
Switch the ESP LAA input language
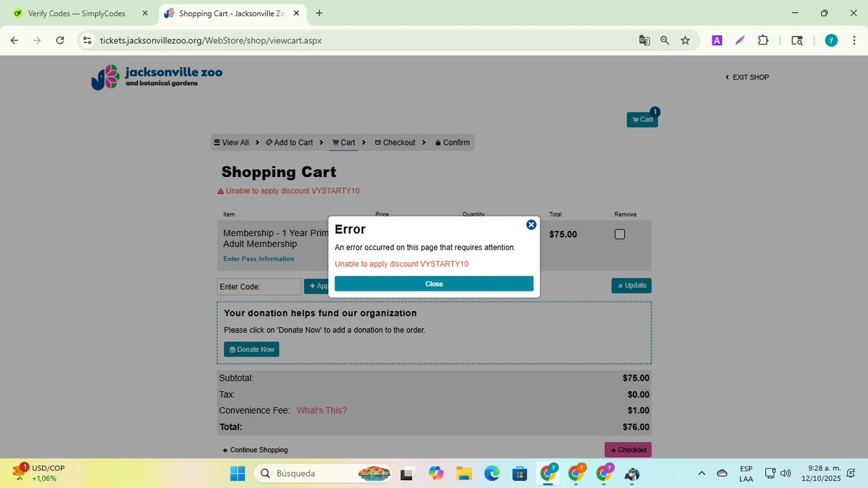(x=746, y=474)
